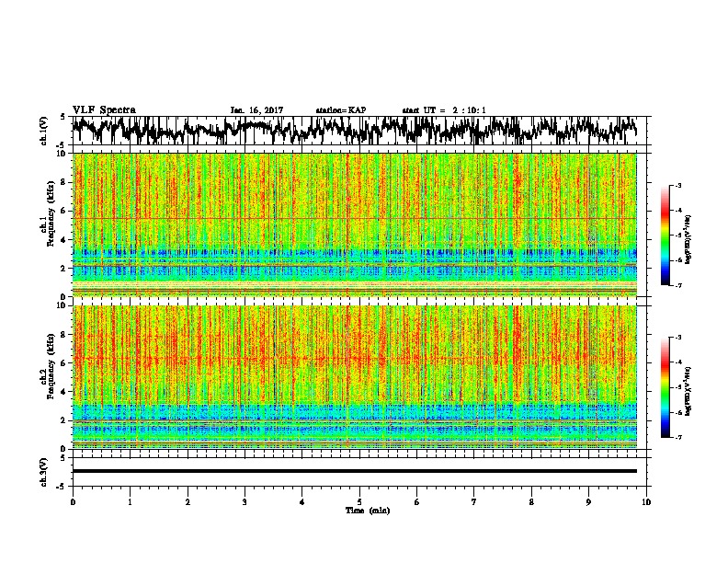Click the "Time (min)" axis label
Screen dimensions: 728x563
point(368,511)
